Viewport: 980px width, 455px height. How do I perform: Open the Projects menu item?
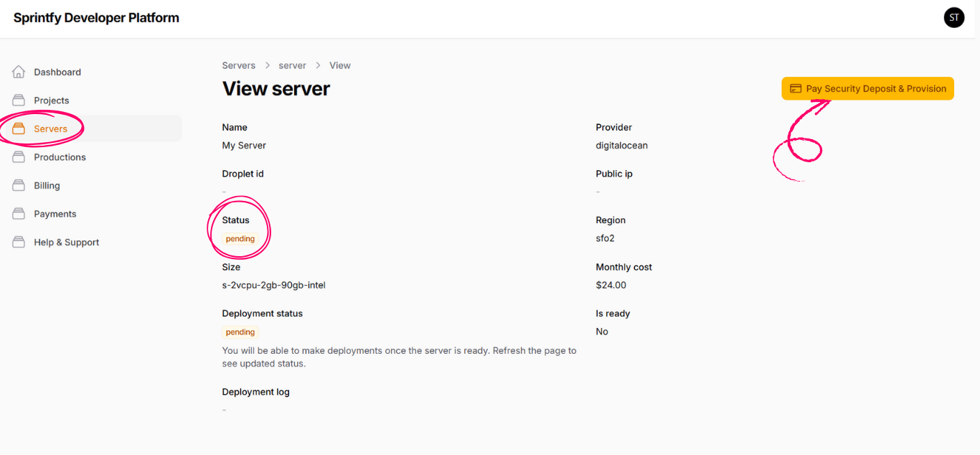pos(52,100)
